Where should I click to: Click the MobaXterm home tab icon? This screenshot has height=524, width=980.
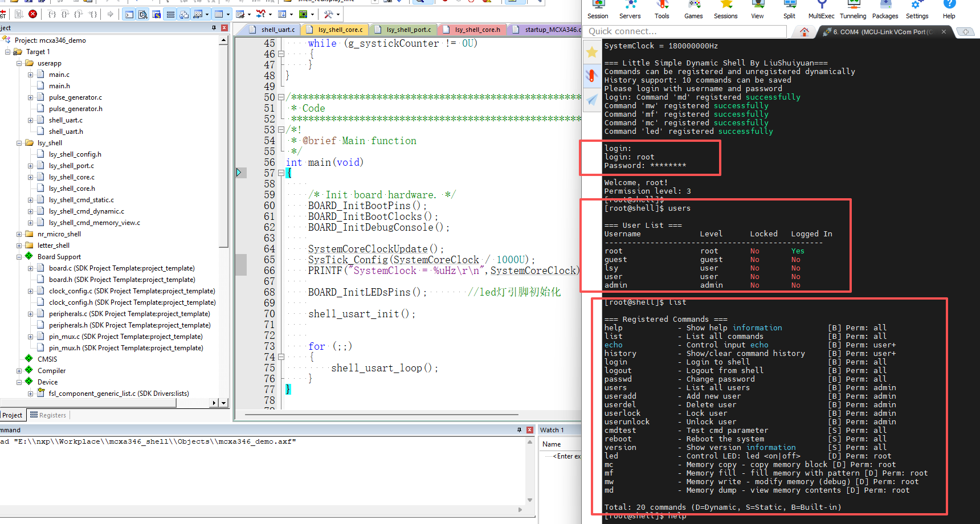click(x=804, y=32)
